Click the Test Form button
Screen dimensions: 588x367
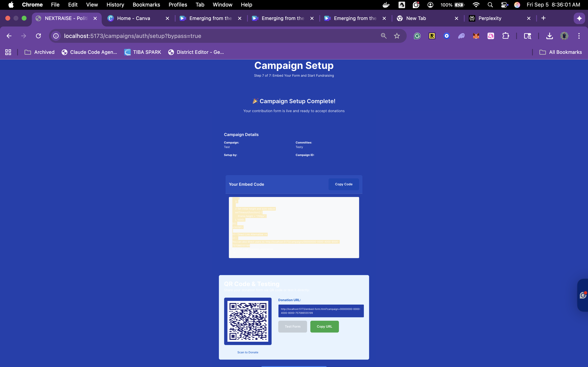(293, 326)
